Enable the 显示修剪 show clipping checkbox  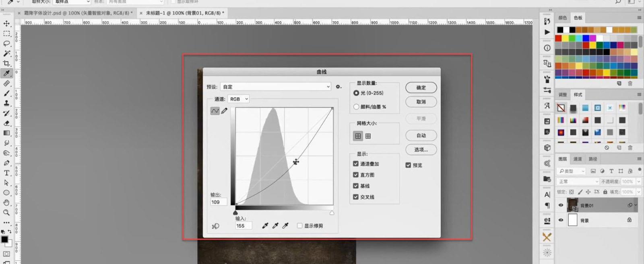tap(300, 226)
